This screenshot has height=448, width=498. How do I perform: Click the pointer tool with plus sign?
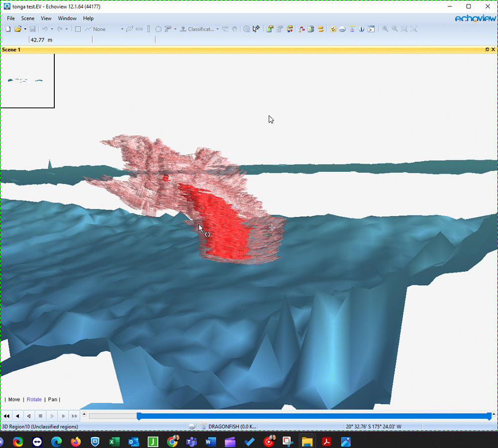(x=256, y=29)
